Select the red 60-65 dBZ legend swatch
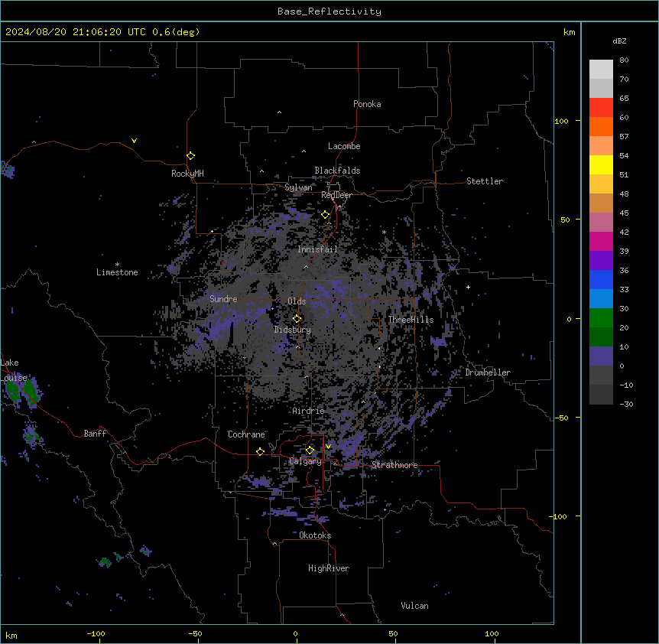Screen dimensions: 659x644 point(601,107)
